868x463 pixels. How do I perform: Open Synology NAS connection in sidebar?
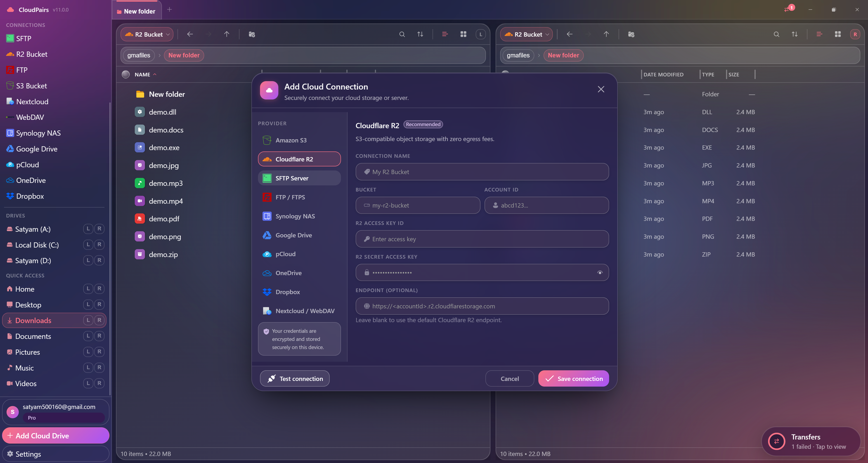pyautogui.click(x=54, y=133)
